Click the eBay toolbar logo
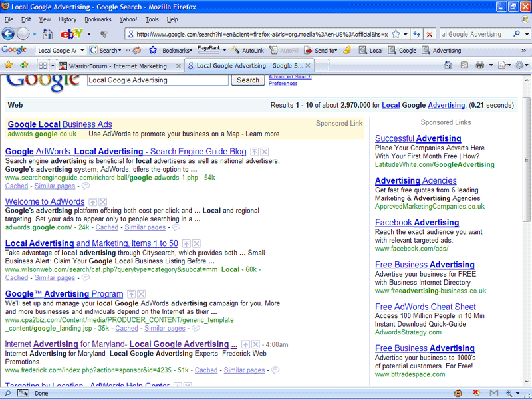Screen dimensions: 532x399 pyautogui.click(x=72, y=34)
